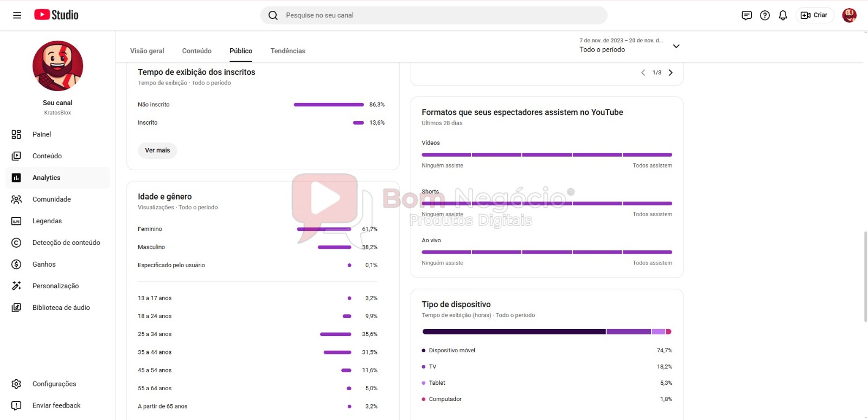Go to next card page arrow
Viewport: 868px width, 420px height.
[x=671, y=73]
